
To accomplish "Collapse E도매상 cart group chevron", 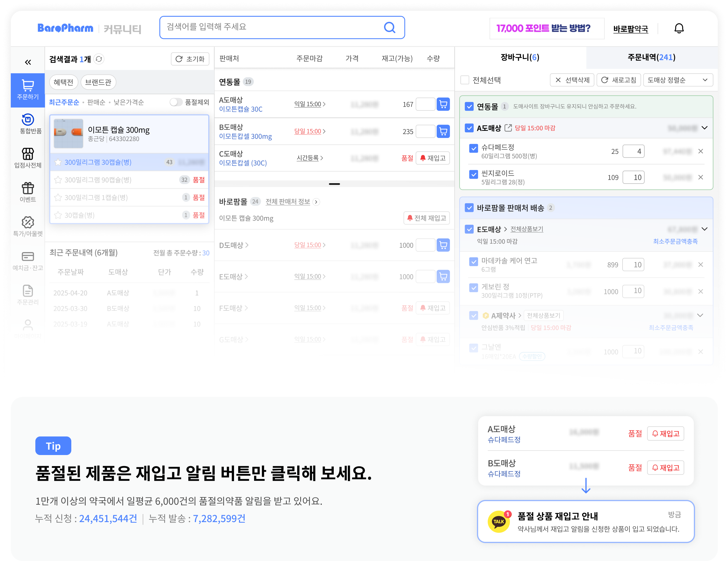I will (704, 229).
